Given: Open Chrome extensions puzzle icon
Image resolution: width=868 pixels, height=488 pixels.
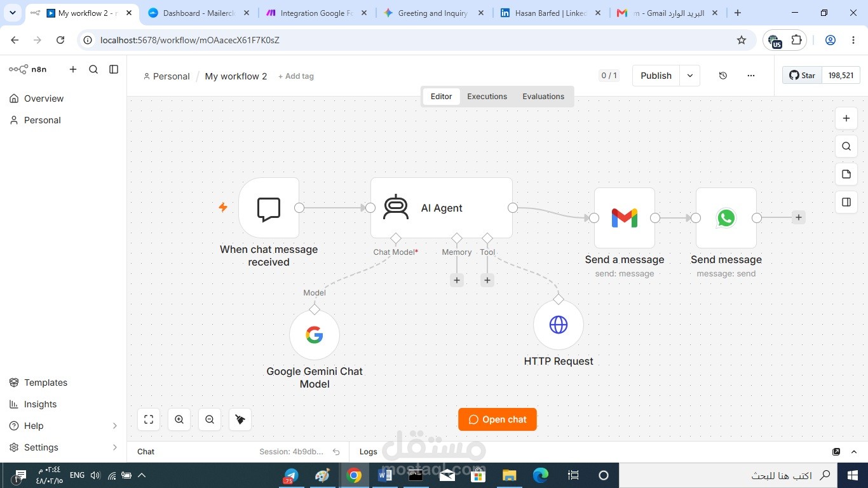Looking at the screenshot, I should [x=796, y=40].
